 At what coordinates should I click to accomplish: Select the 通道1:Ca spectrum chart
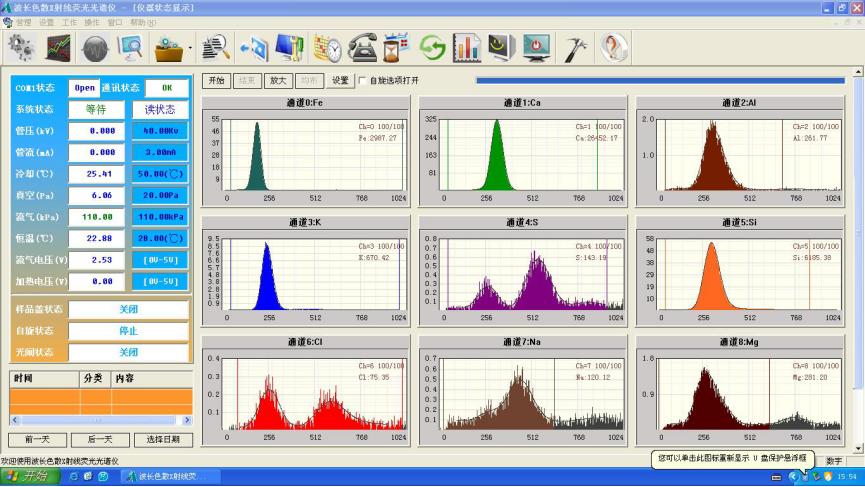[522, 151]
